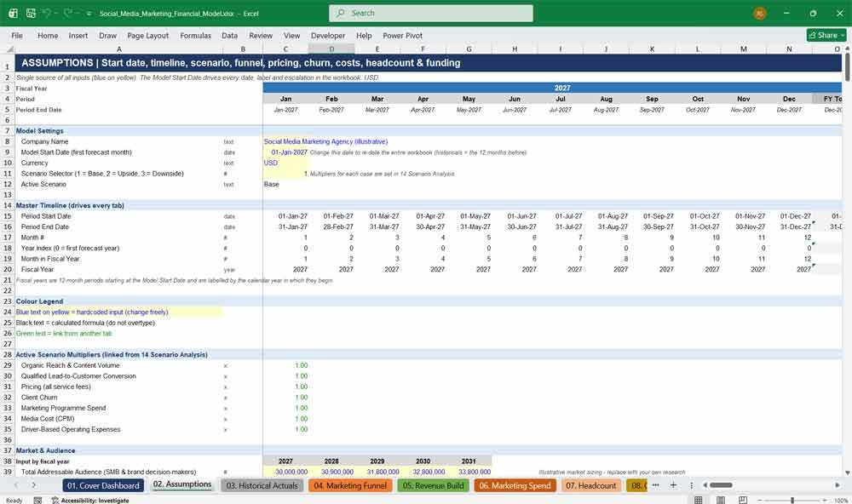Click into the Search box
The image size is (852, 504).
point(431,13)
